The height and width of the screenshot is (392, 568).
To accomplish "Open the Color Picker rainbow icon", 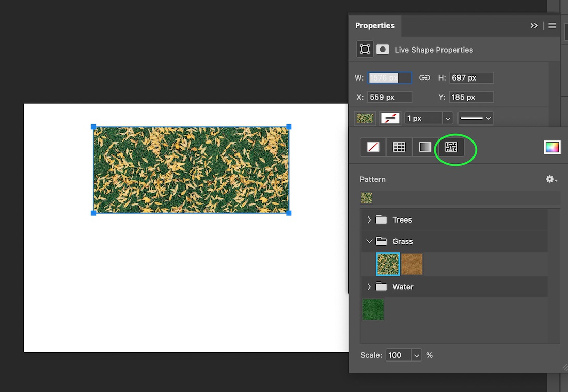I will point(552,147).
